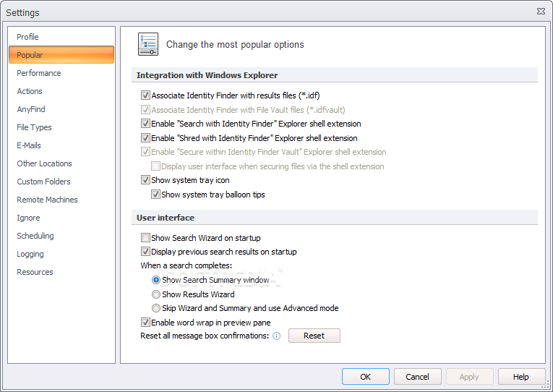Open Help for the Settings dialog
Screen dimensions: 553x392
coord(521,377)
